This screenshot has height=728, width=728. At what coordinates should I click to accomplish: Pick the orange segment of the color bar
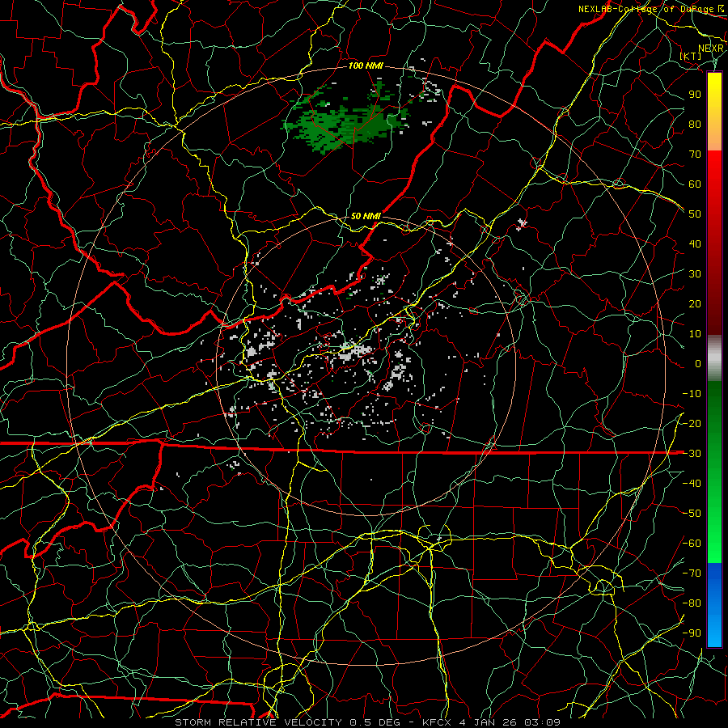click(x=714, y=138)
